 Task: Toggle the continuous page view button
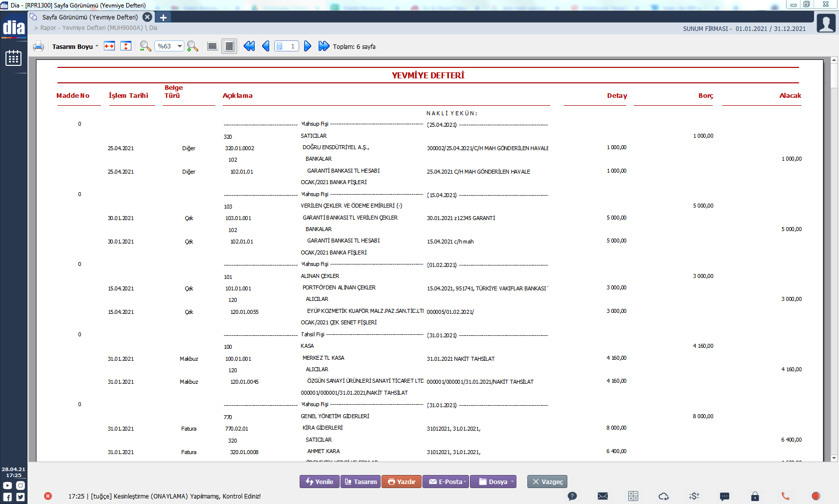pyautogui.click(x=229, y=46)
